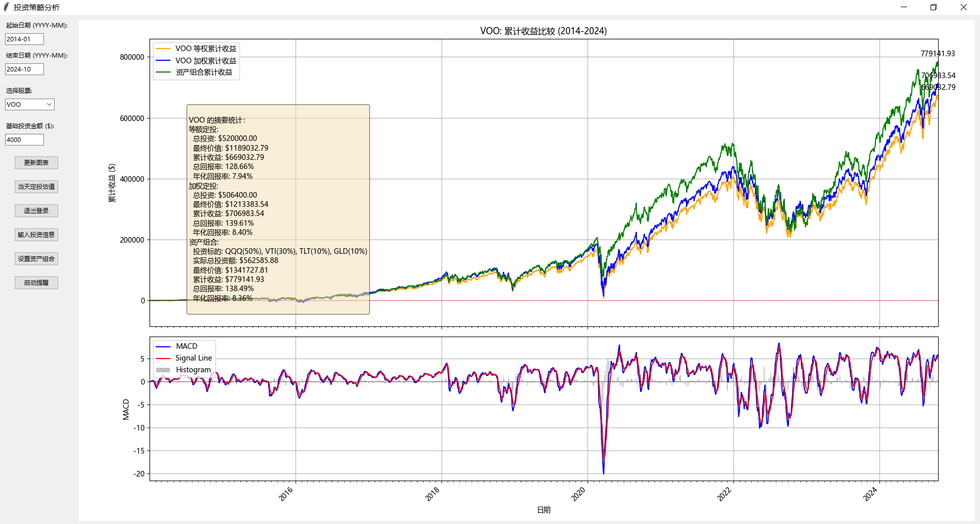Click the Histogram legend entry
Image resolution: width=980 pixels, height=524 pixels.
pyautogui.click(x=183, y=370)
